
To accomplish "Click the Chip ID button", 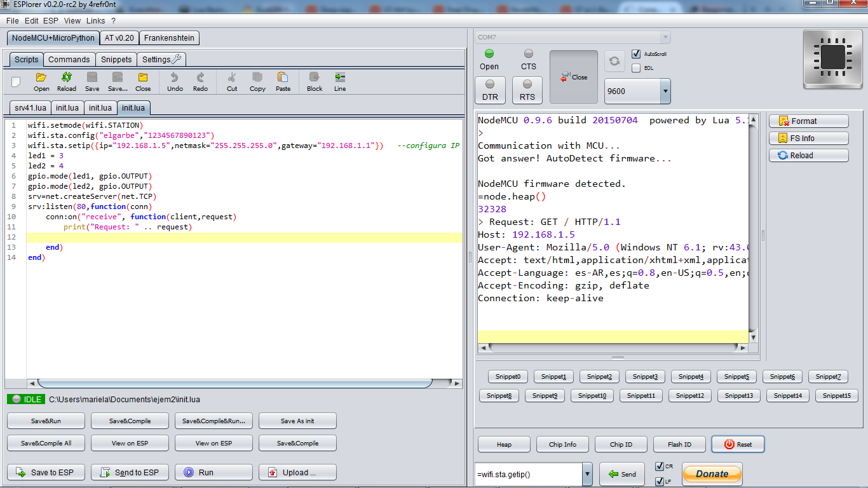I will [x=621, y=444].
